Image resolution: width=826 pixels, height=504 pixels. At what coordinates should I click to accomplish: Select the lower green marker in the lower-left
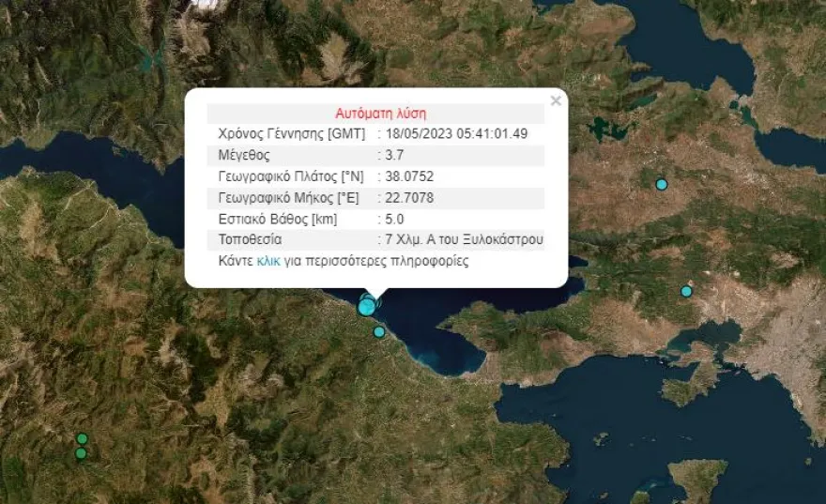[x=81, y=453]
